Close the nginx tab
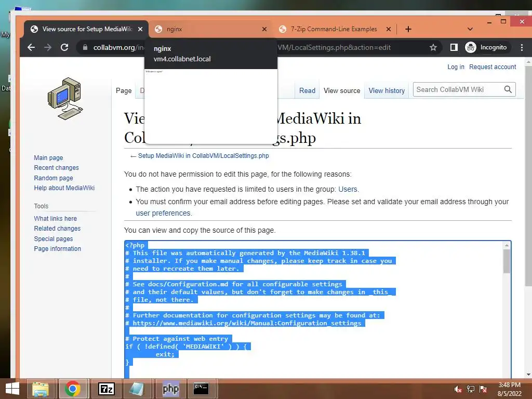Viewport: 532px width, 399px height. tap(264, 29)
